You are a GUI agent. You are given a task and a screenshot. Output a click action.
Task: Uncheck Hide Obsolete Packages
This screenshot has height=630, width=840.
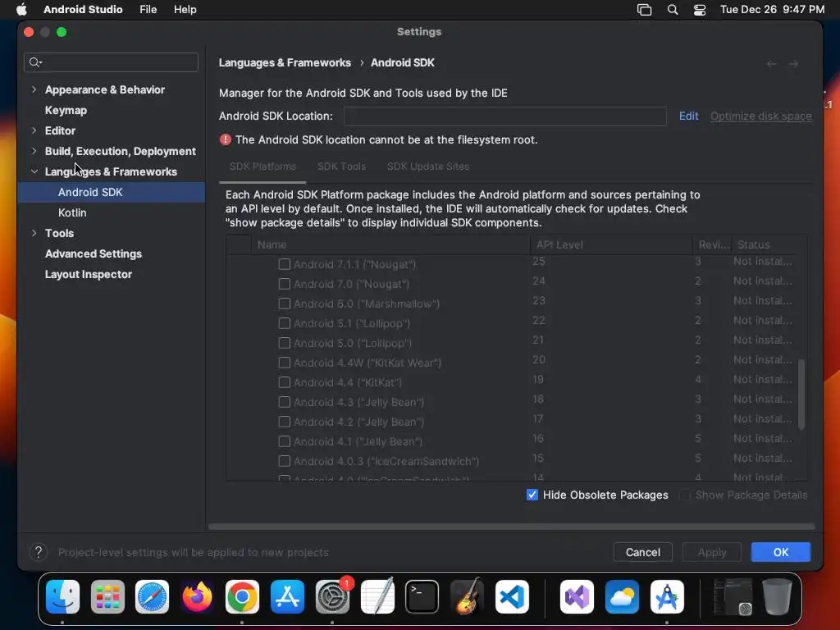pos(532,495)
